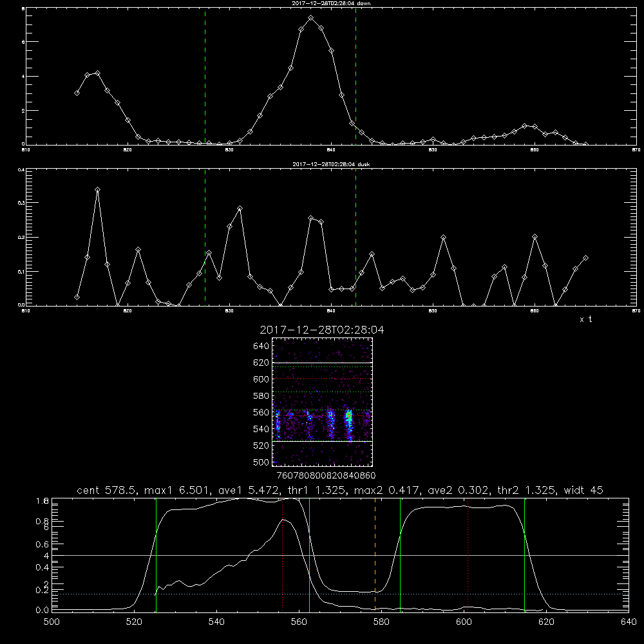Click upper white horizontal line in spectrogram
Image resolution: width=644 pixels, height=644 pixels.
322,363
